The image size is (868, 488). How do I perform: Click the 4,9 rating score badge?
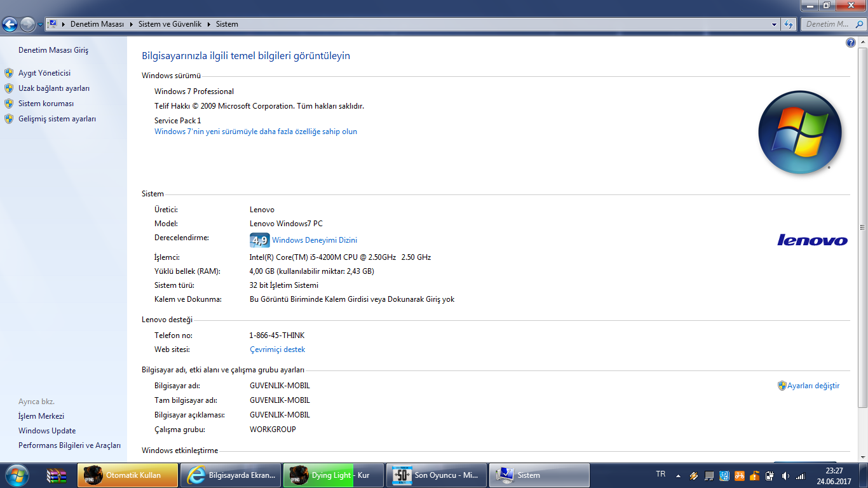pos(259,240)
